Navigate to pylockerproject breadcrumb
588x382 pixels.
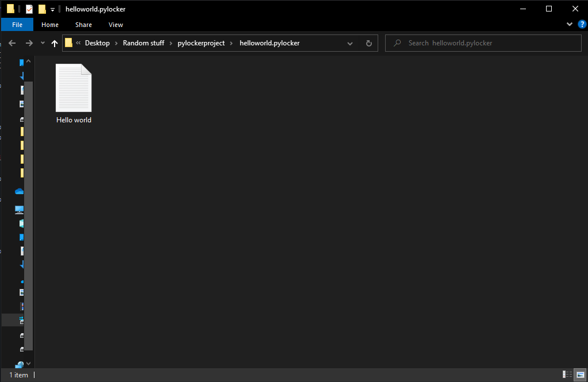pos(201,43)
